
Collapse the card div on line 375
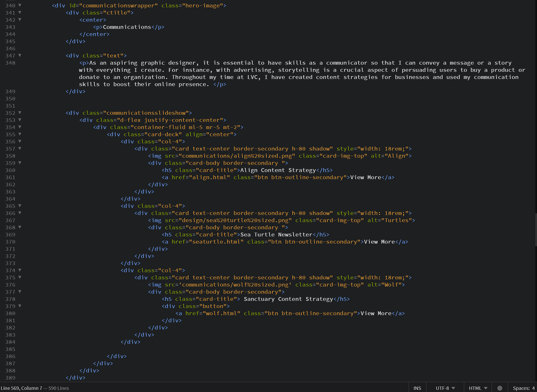20,277
